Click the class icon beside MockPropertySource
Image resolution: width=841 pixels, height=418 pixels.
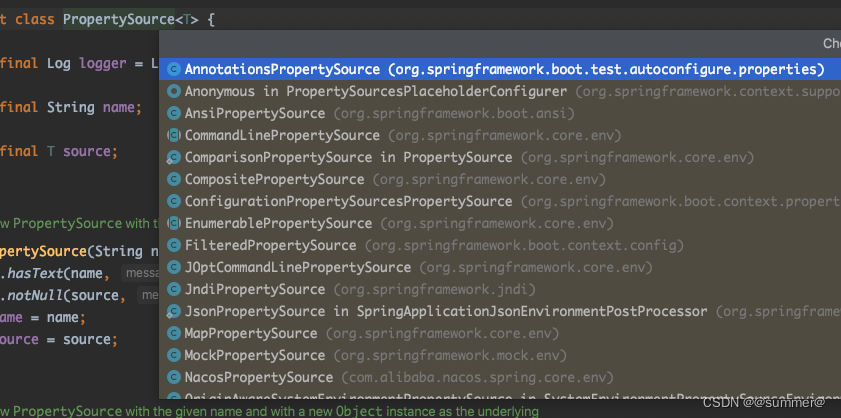click(173, 355)
